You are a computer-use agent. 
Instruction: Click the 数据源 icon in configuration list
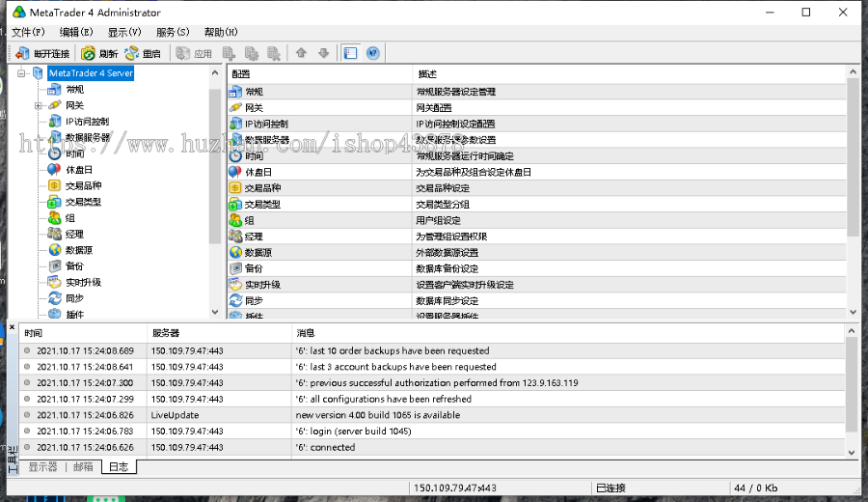(x=236, y=252)
